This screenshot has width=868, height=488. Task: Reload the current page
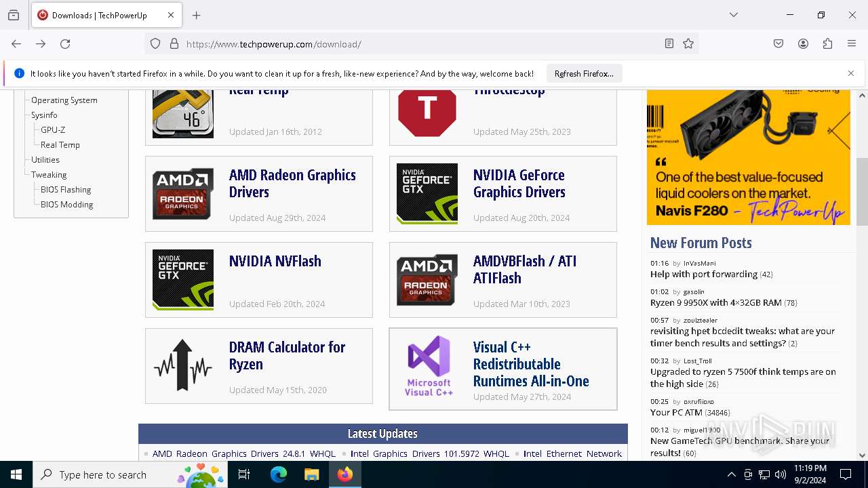pyautogui.click(x=65, y=44)
